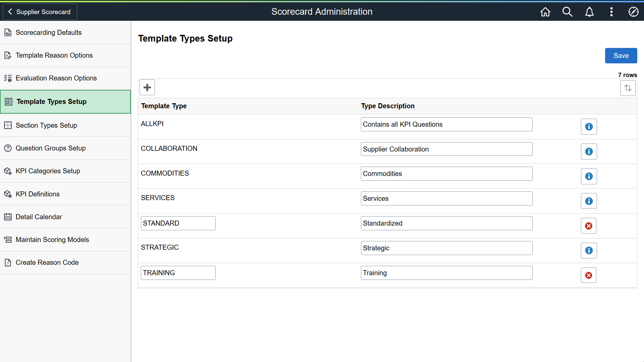Edit the TRAINING type description field

click(x=446, y=273)
